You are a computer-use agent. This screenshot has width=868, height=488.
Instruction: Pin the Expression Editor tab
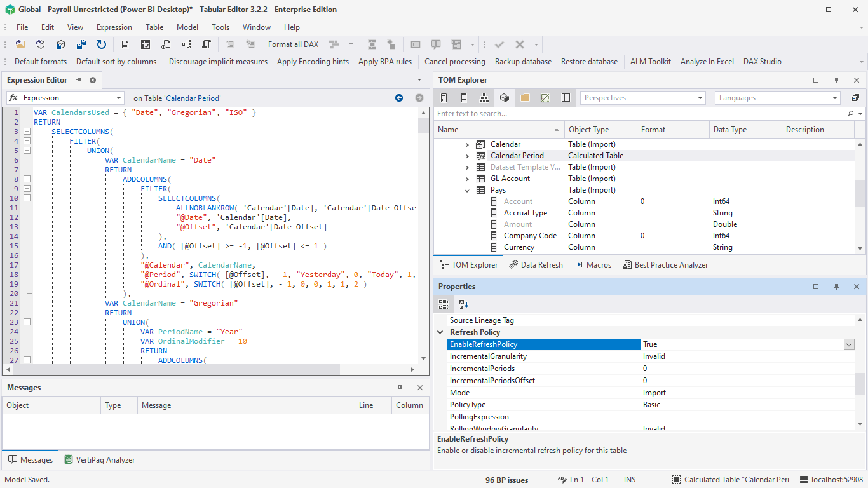point(79,80)
